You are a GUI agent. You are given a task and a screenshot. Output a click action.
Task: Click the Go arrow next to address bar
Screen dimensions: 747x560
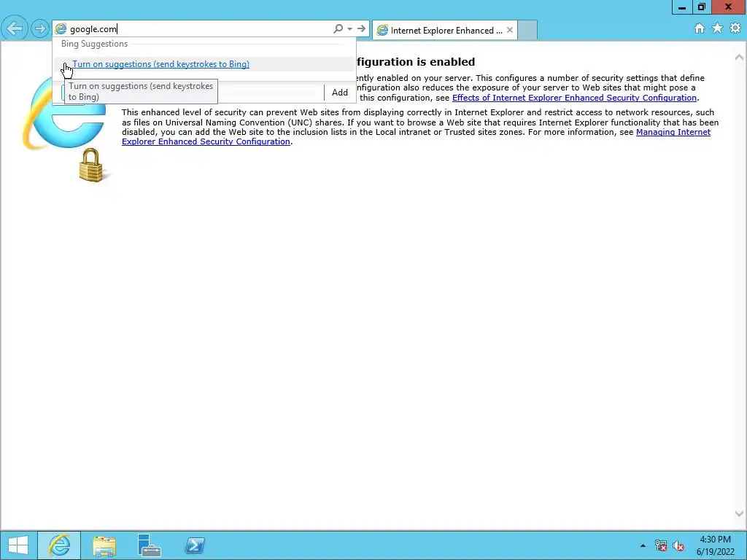click(362, 28)
